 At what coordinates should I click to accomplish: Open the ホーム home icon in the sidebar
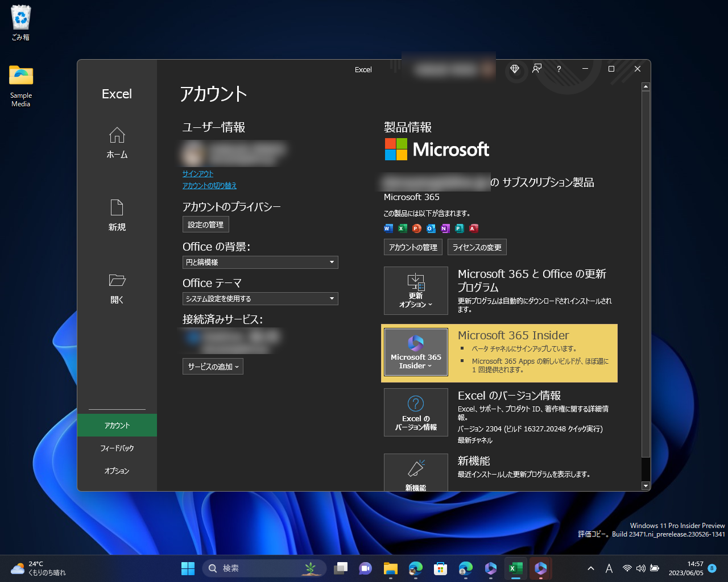click(x=117, y=135)
